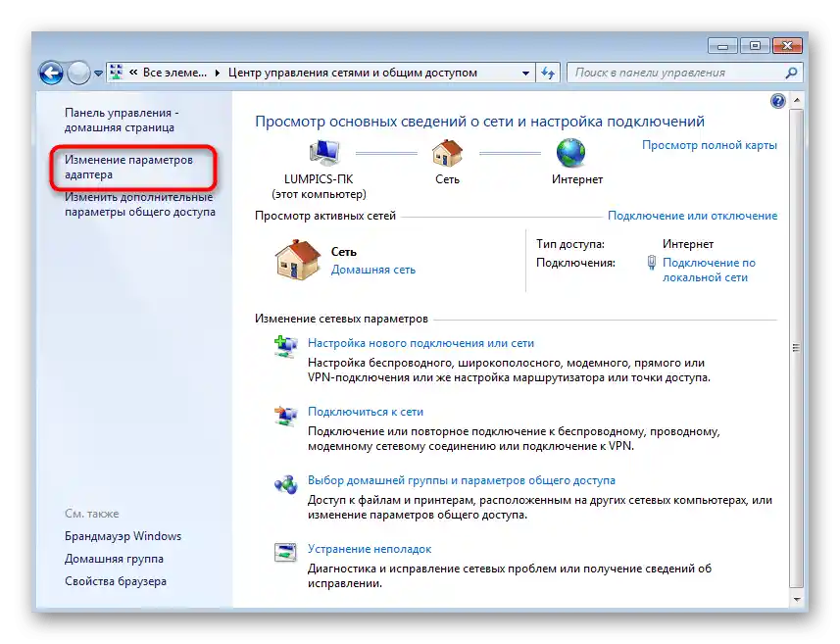Click the scrollbar up arrow
Image resolution: width=840 pixels, height=644 pixels.
(796, 100)
